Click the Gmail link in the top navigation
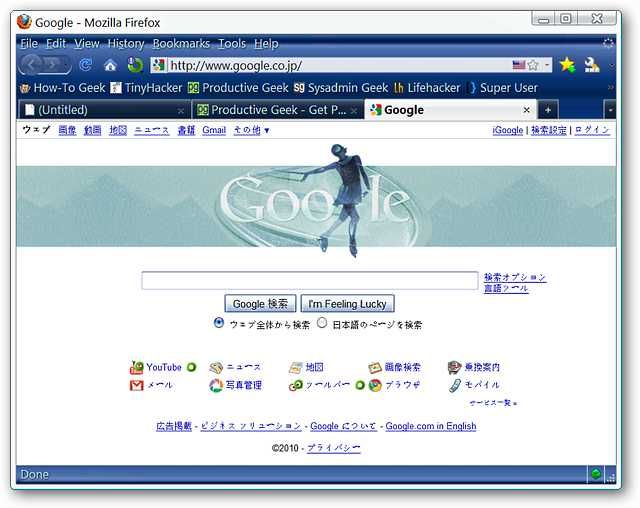640x508 pixels. [214, 130]
